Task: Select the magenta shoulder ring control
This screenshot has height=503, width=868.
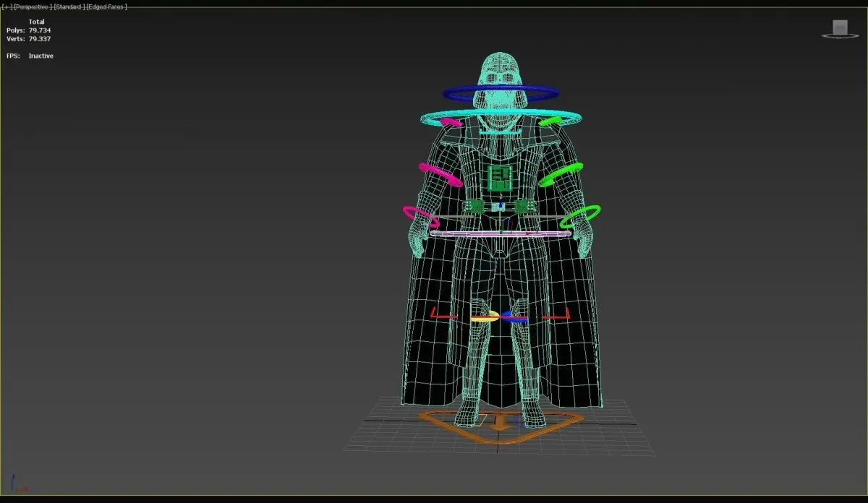Action: point(452,122)
